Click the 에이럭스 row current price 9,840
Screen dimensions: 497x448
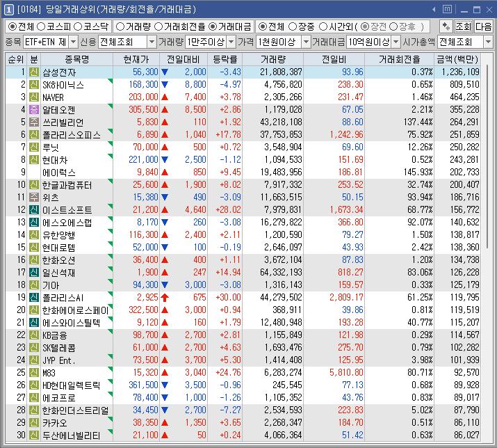[x=147, y=173]
